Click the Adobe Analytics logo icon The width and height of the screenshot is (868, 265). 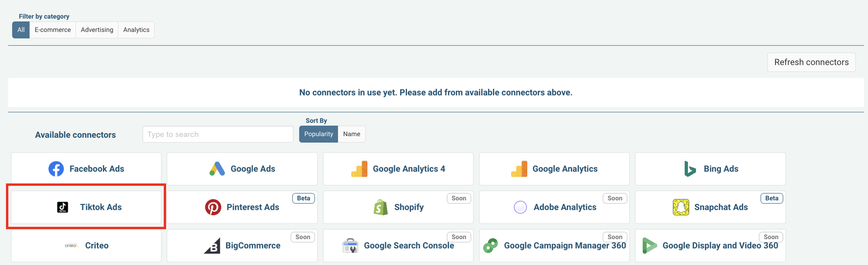click(x=520, y=207)
